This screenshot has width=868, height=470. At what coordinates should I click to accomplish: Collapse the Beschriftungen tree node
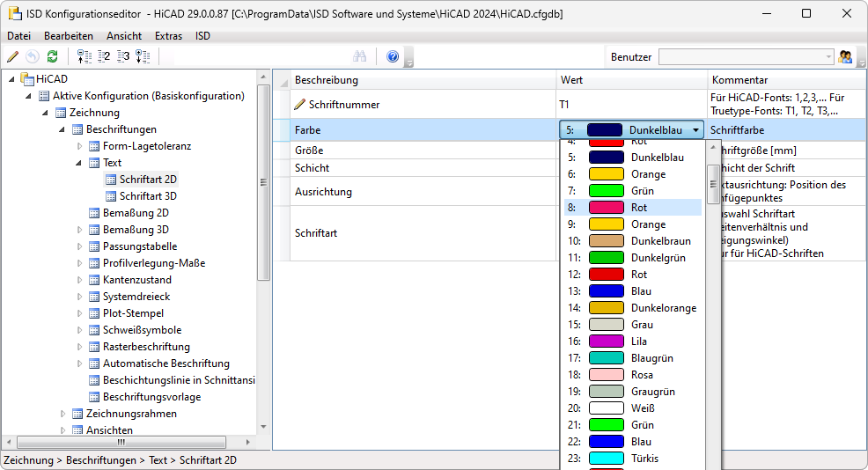[x=62, y=129]
